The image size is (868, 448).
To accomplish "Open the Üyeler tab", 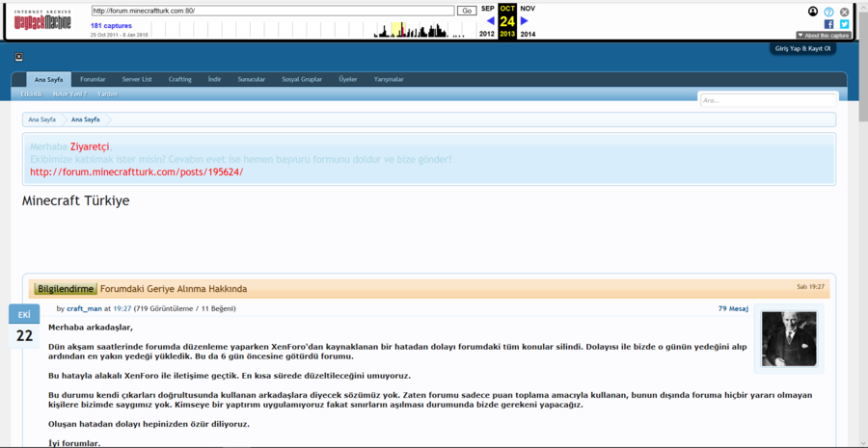I will click(347, 79).
